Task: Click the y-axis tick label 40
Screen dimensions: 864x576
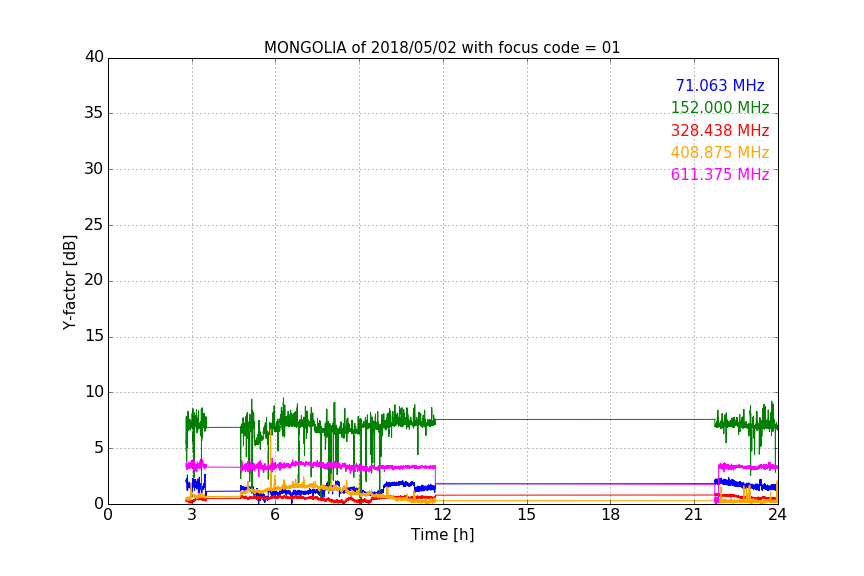Action: click(94, 57)
